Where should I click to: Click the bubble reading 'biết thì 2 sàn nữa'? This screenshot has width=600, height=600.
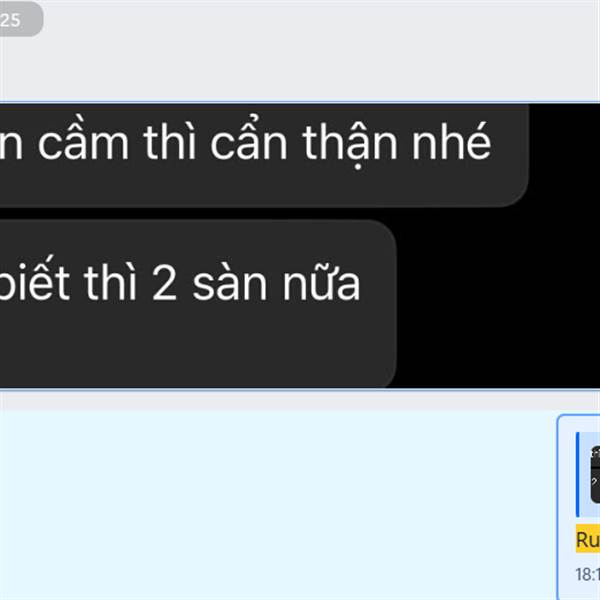tap(198, 303)
